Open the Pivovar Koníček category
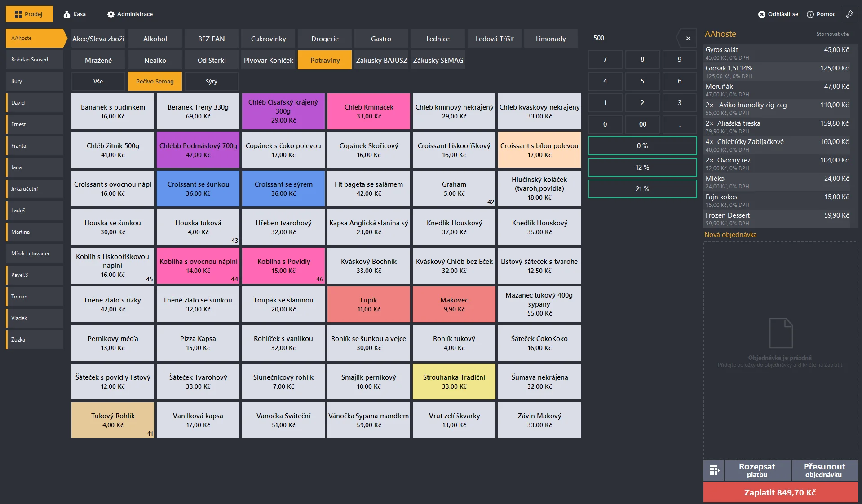862x504 pixels. pyautogui.click(x=268, y=60)
